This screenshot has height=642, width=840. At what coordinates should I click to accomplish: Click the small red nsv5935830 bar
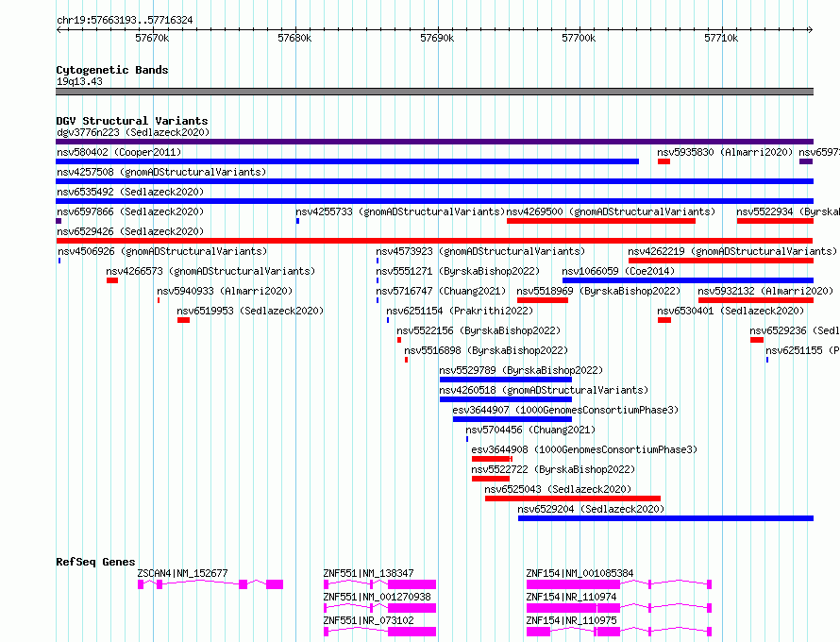pyautogui.click(x=664, y=161)
